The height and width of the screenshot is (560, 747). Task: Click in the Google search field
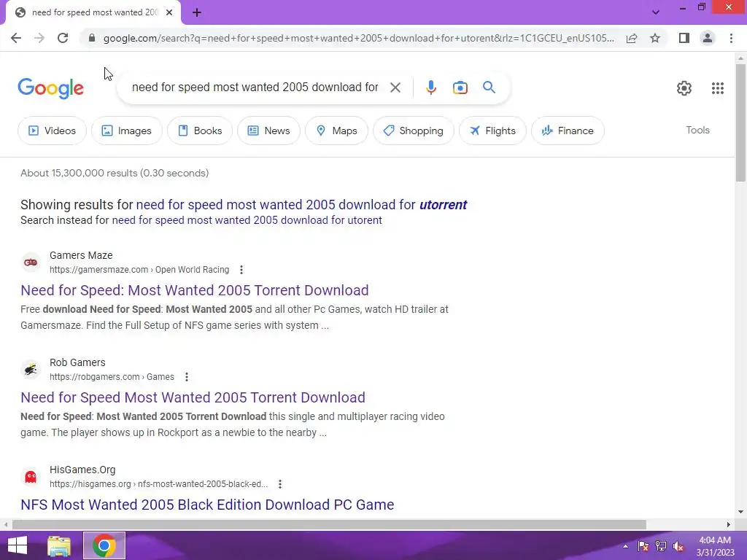255,87
